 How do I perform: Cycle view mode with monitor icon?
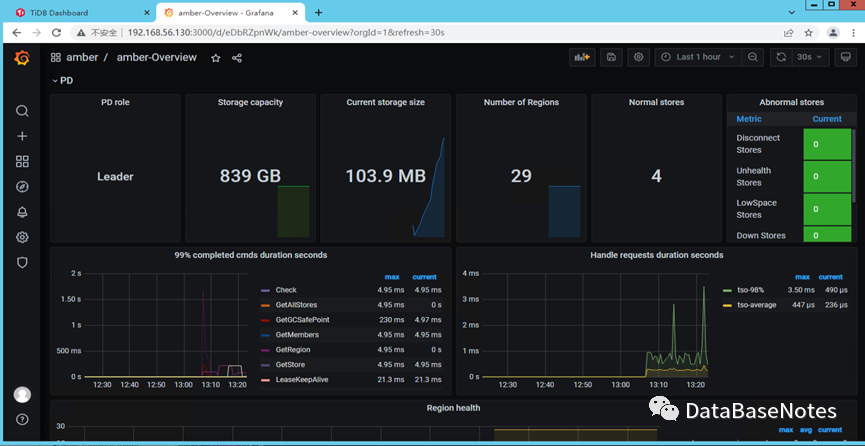845,57
